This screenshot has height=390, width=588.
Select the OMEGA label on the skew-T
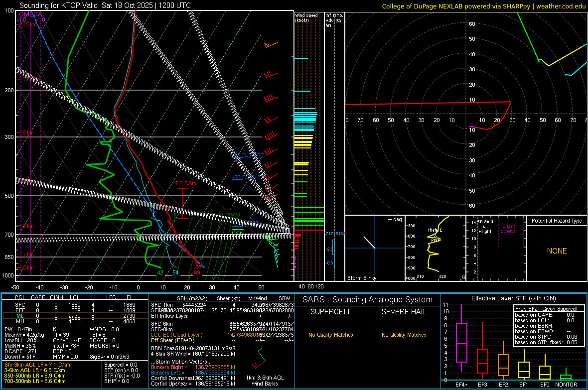[x=31, y=14]
